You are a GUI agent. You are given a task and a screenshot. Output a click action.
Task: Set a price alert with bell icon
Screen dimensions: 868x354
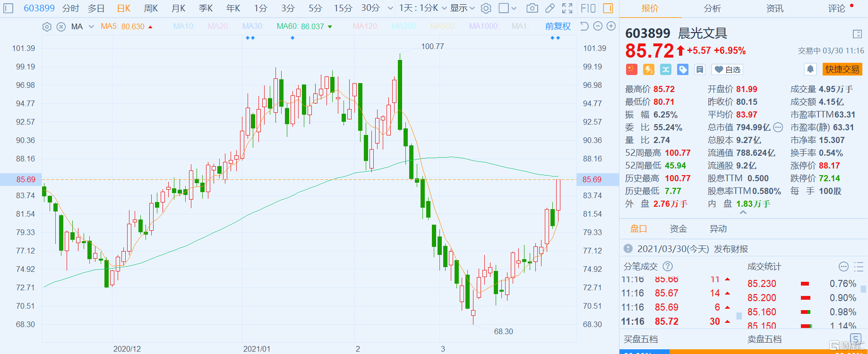pyautogui.click(x=810, y=69)
